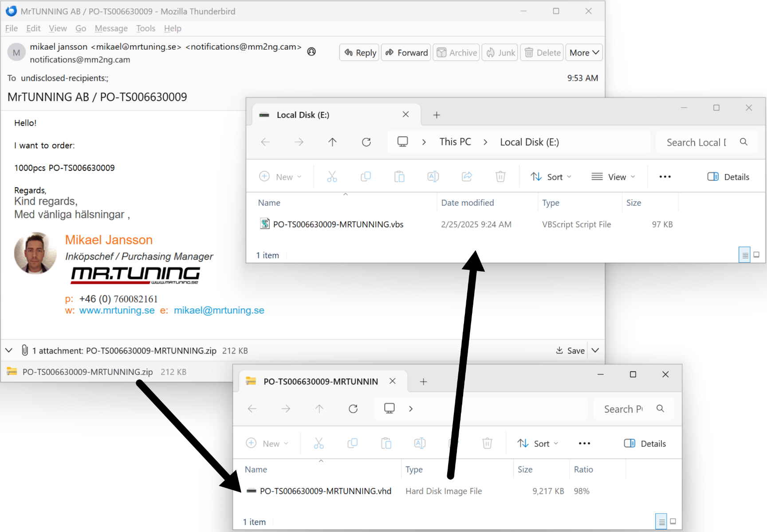767x532 pixels.
Task: Click Rename icon in Local Disk (E:) toolbar
Action: pos(433,177)
